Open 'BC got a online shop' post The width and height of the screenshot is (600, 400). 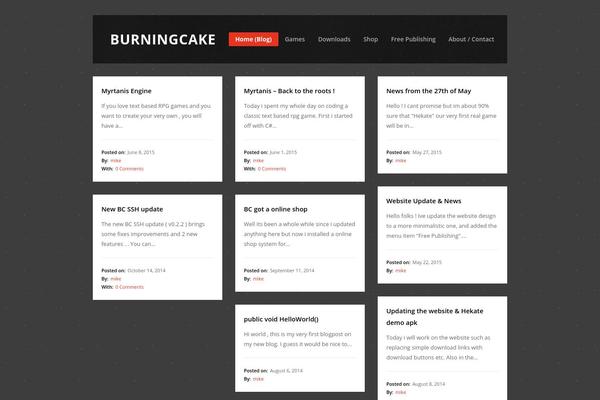(276, 209)
